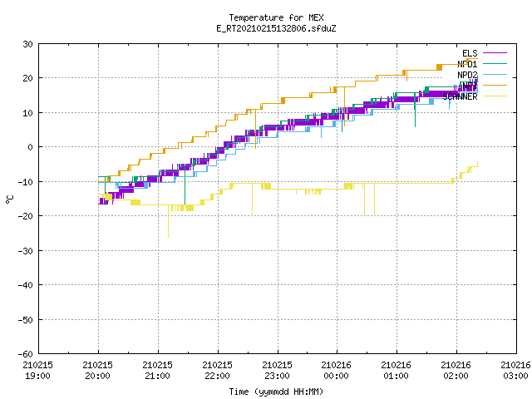Click the 'Time (yymmdd HH:MM)' axis title
Screen dimensions: 532x399
tap(276, 392)
